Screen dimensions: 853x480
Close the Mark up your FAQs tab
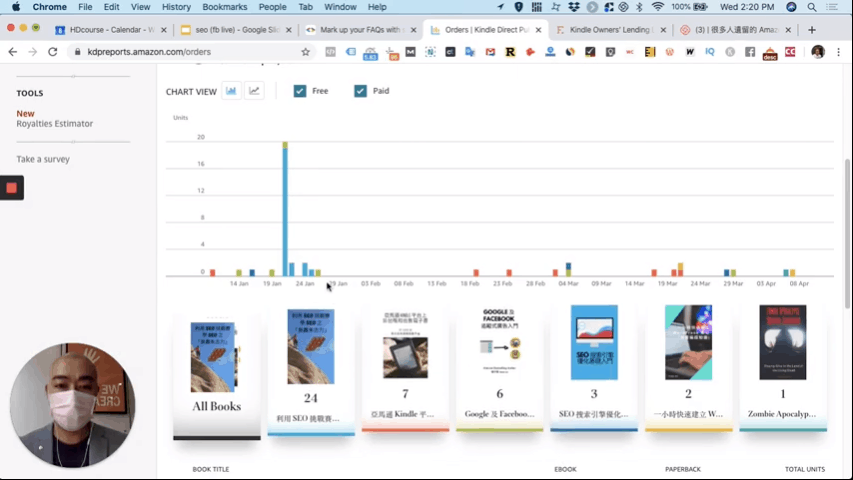pos(413,30)
